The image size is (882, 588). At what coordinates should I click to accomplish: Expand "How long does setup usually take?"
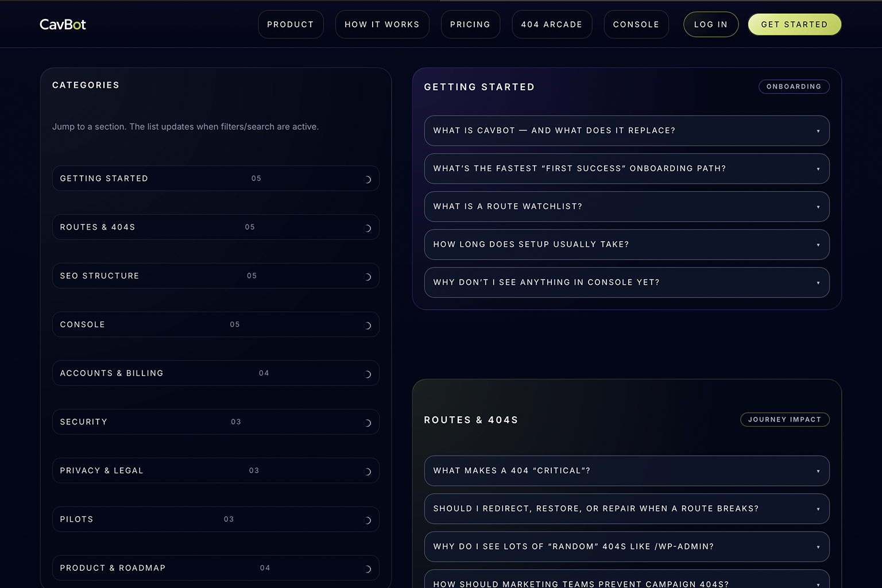coord(626,244)
